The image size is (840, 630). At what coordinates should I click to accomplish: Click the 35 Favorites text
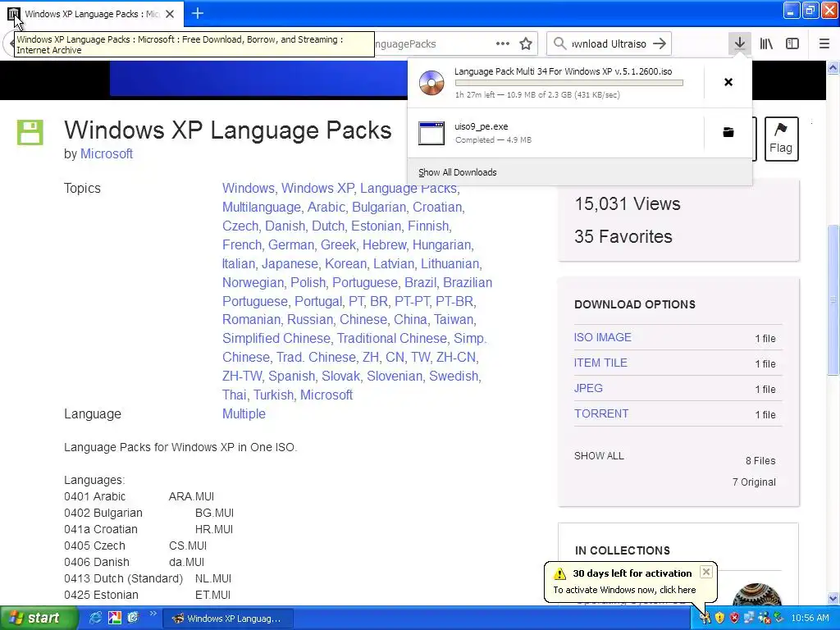[x=623, y=236]
